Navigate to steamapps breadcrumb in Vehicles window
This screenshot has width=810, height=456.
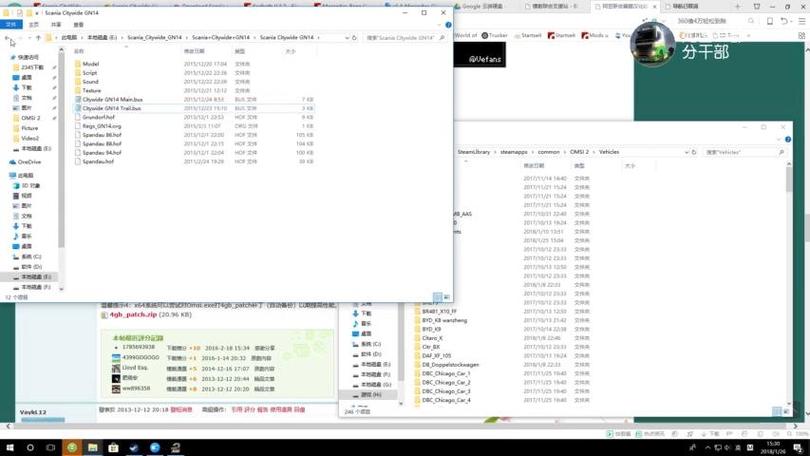(x=513, y=152)
